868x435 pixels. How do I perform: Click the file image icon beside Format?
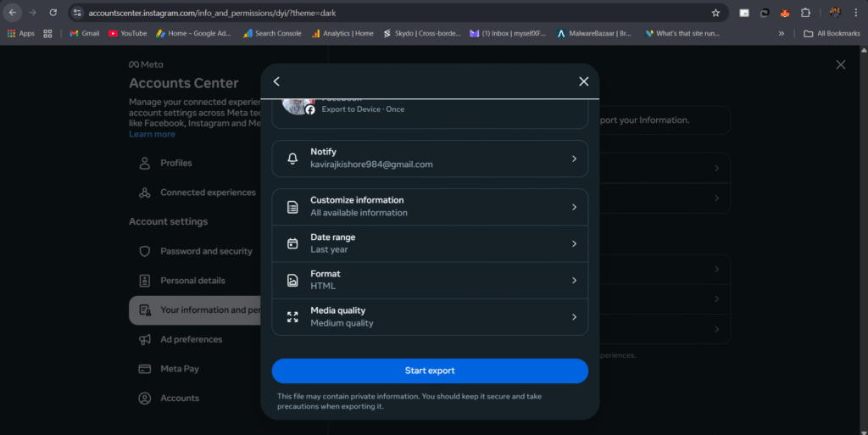[292, 280]
